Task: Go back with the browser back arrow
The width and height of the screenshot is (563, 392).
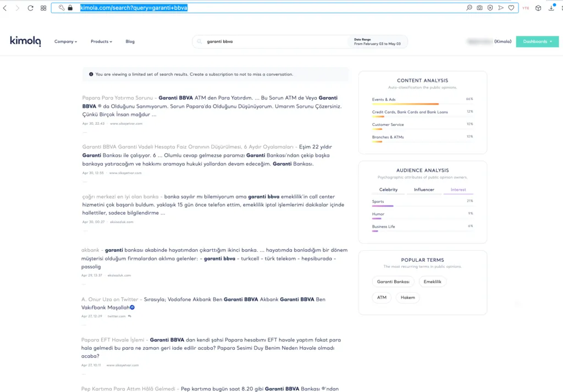Action: tap(4, 8)
